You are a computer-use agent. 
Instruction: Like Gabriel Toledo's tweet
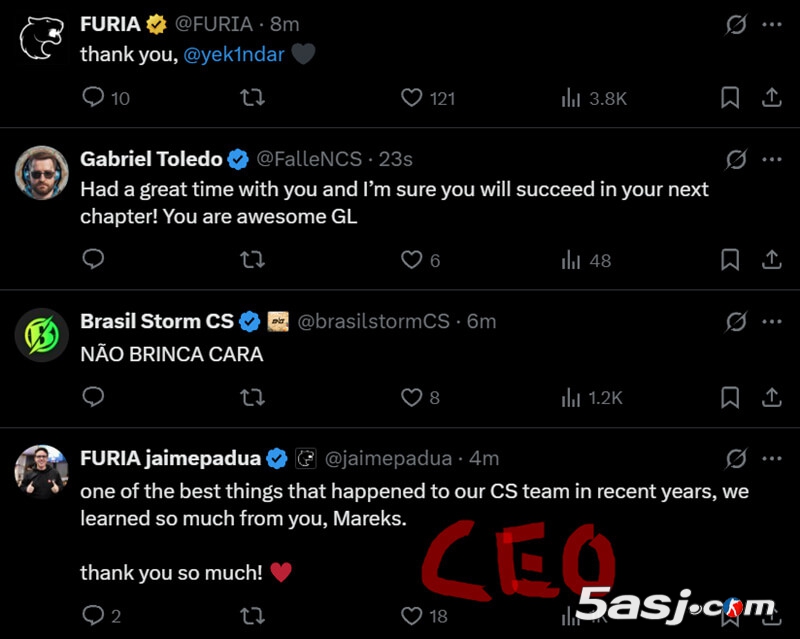pos(411,259)
